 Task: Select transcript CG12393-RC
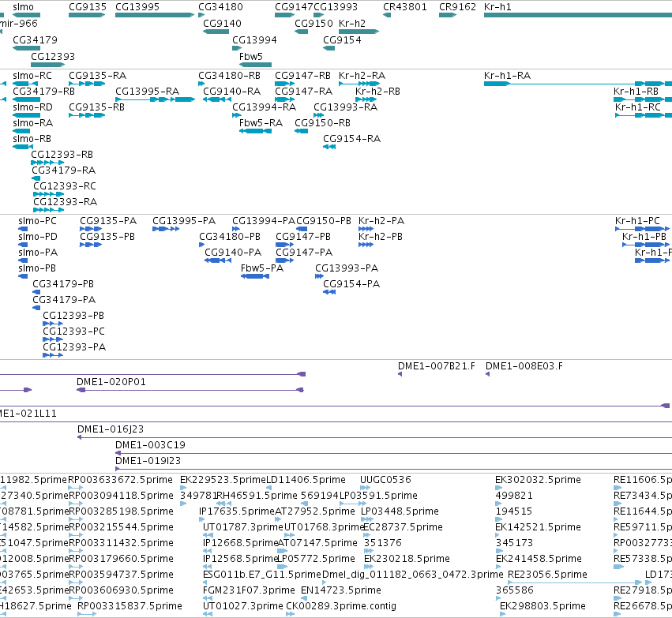pyautogui.click(x=64, y=186)
